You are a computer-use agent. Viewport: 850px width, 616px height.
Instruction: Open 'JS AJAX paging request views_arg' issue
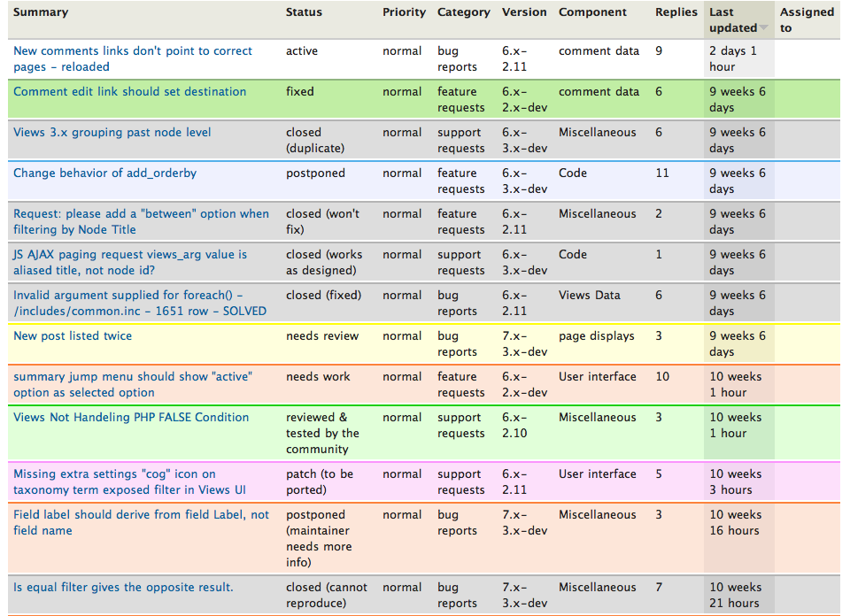point(130,262)
